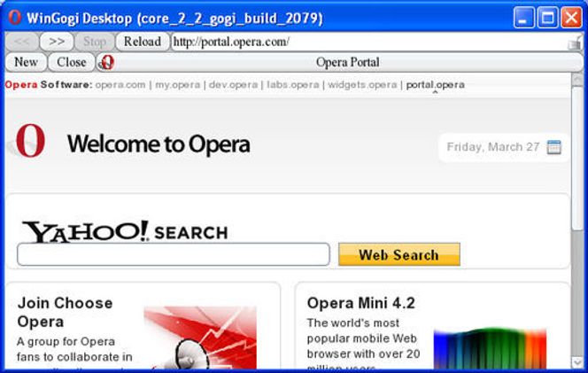
Task: Click the Web Search button
Action: click(x=399, y=254)
